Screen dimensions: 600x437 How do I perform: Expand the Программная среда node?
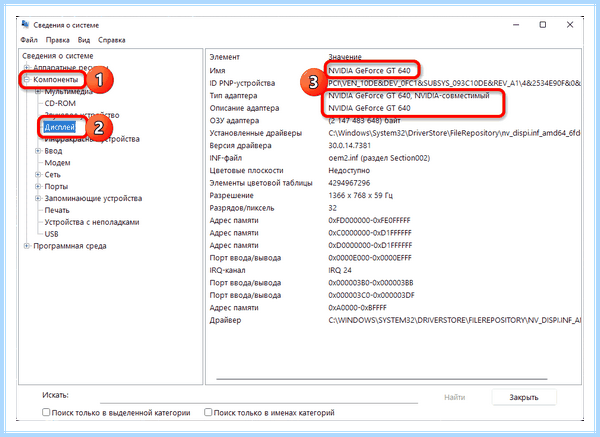click(27, 246)
